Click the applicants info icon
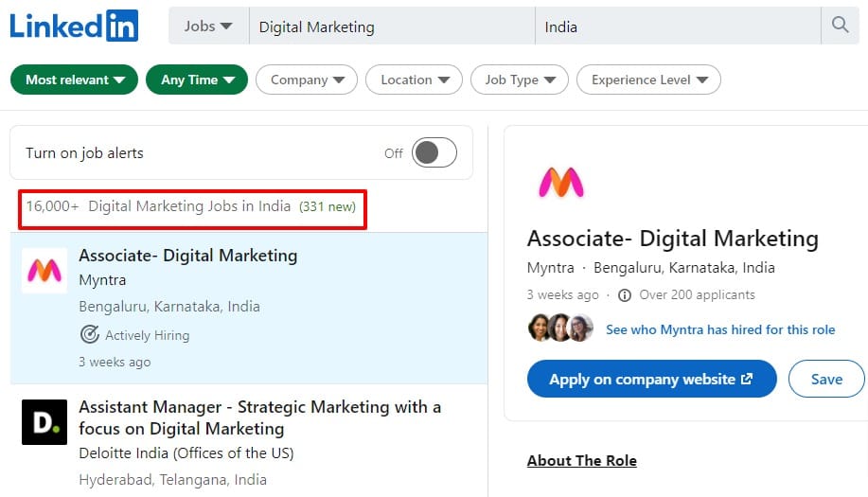This screenshot has width=868, height=497. 625,295
